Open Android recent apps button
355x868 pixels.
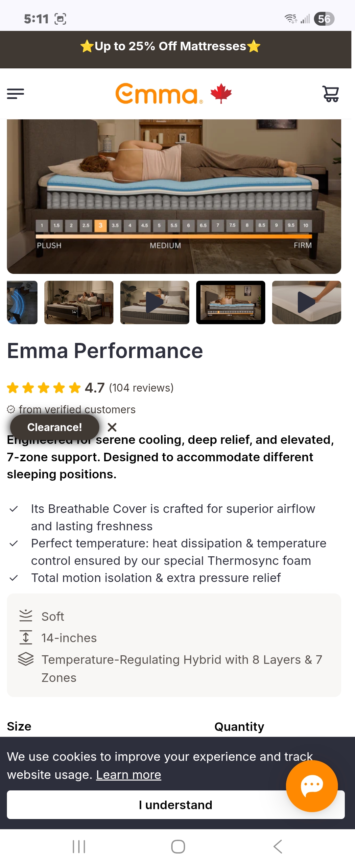(x=79, y=846)
